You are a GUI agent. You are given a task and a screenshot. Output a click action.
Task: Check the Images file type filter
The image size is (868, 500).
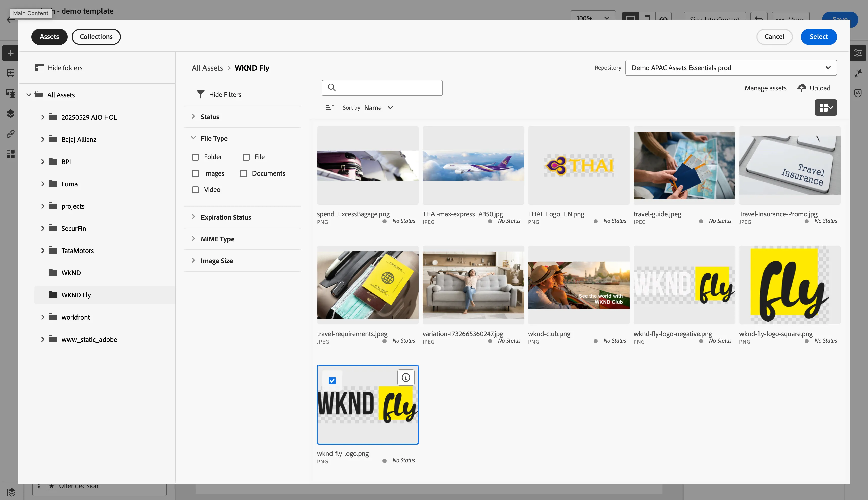click(195, 174)
